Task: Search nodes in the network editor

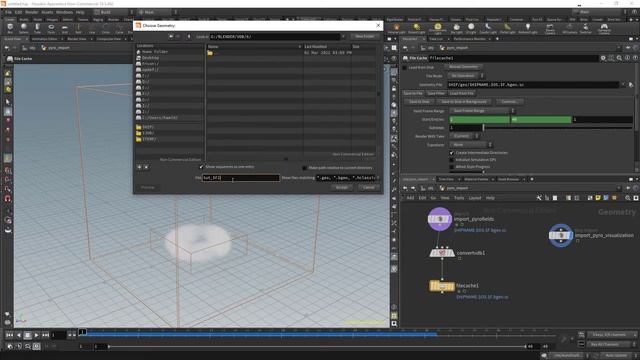Action: (628, 198)
